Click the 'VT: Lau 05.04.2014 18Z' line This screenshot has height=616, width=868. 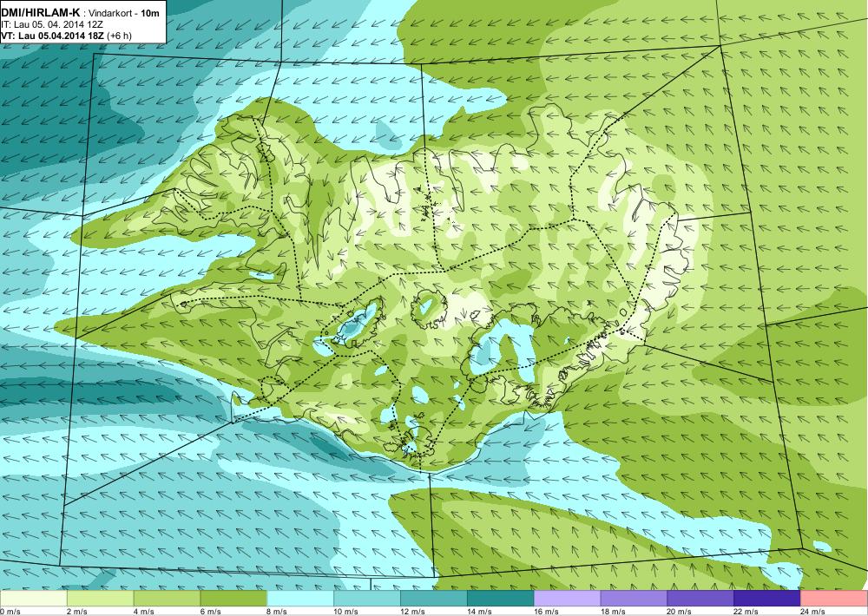(x=54, y=36)
